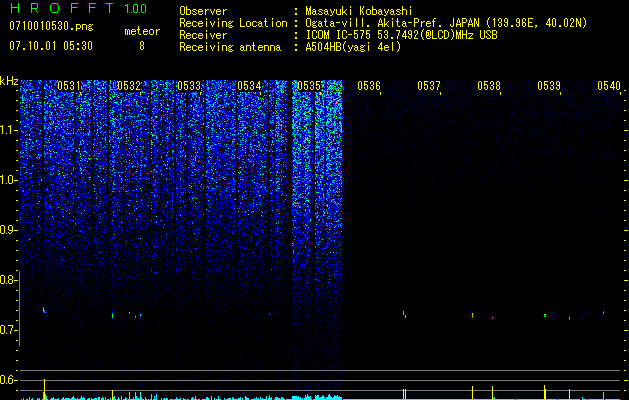This screenshot has height=400, width=629.
Task: Click the meteor count value 8
Action: pos(142,46)
